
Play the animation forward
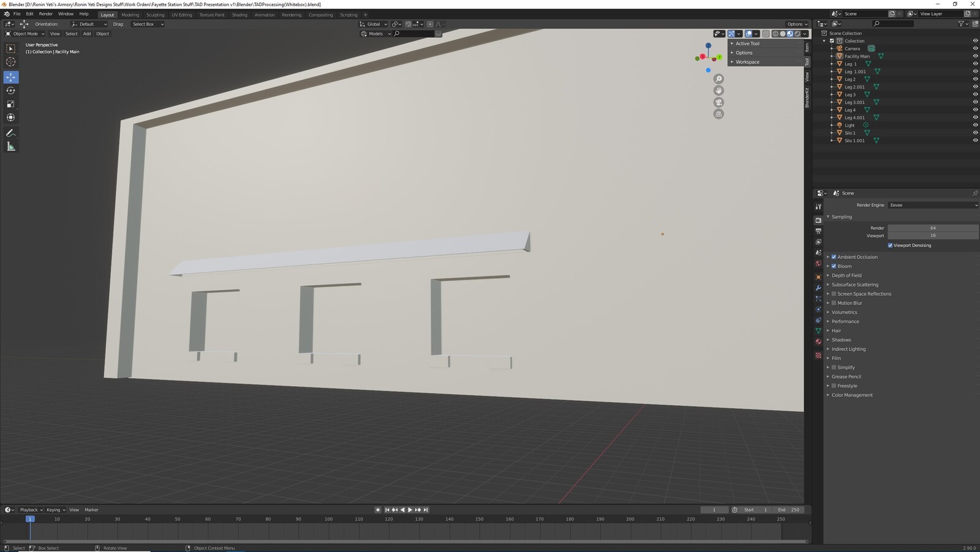pos(410,510)
